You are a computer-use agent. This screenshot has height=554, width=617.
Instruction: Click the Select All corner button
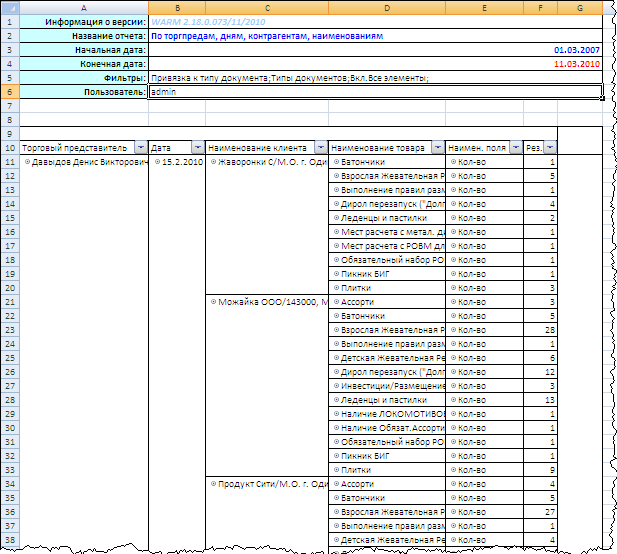9,8
